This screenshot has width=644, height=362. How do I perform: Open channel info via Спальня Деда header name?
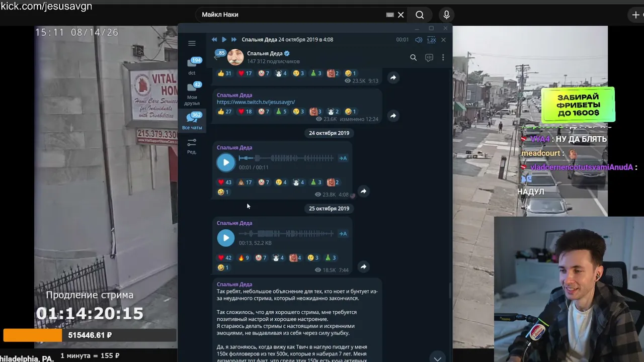coord(265,53)
